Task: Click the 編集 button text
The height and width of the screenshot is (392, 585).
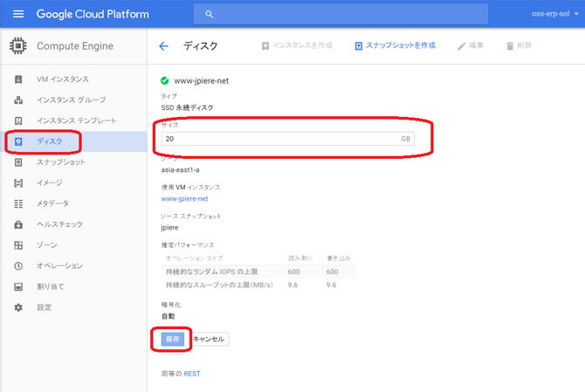Action: pyautogui.click(x=476, y=45)
